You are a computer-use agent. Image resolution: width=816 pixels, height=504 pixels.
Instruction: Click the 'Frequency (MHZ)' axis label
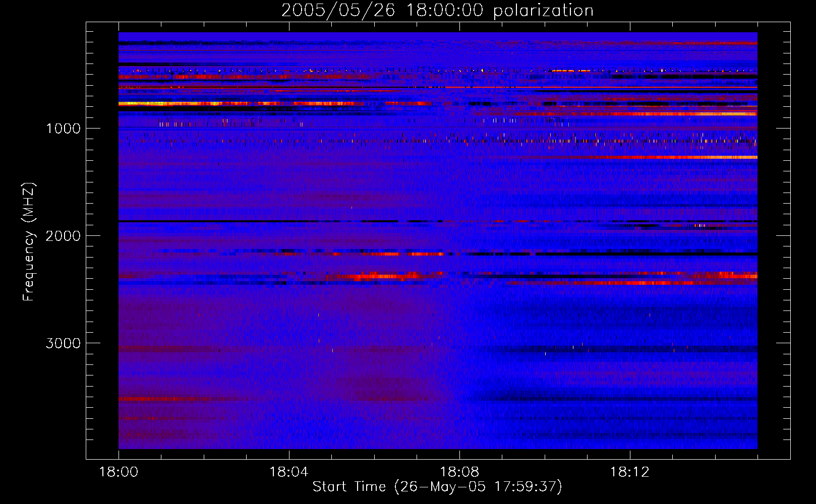pyautogui.click(x=29, y=242)
